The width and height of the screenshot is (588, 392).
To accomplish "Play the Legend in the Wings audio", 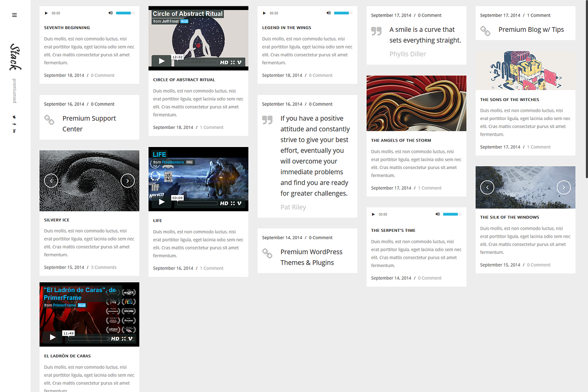I will click(x=265, y=13).
